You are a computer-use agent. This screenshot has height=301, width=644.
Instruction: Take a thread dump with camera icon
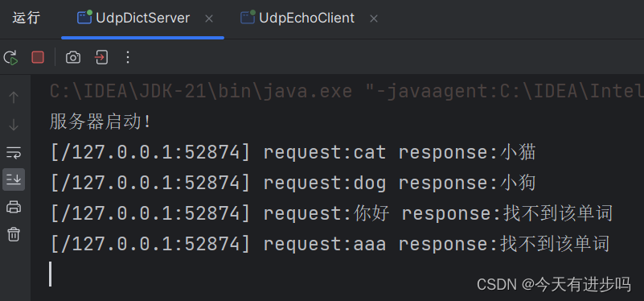coord(73,58)
